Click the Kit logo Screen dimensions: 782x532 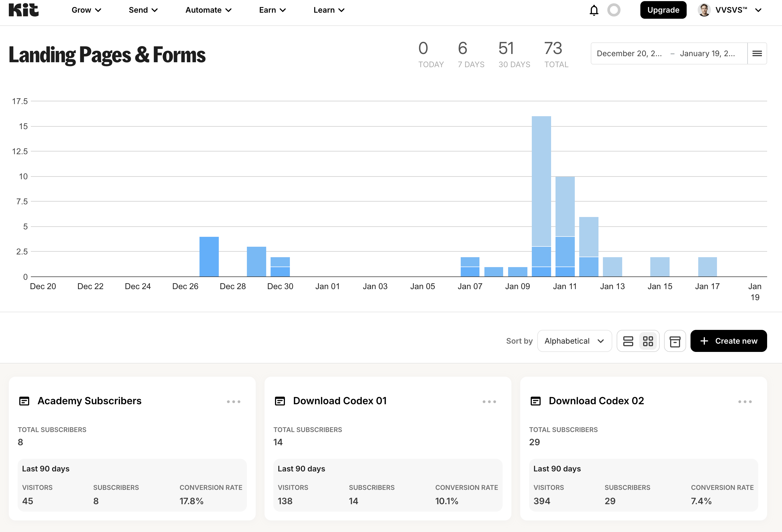(x=23, y=10)
